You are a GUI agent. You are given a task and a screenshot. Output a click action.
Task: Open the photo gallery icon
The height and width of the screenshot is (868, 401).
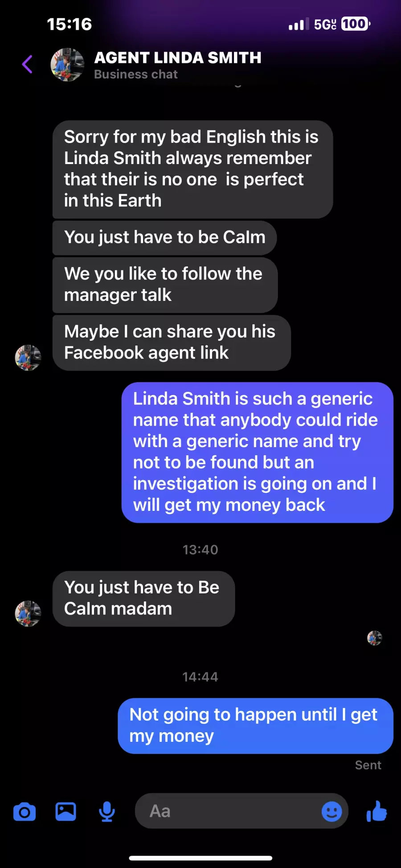point(65,811)
